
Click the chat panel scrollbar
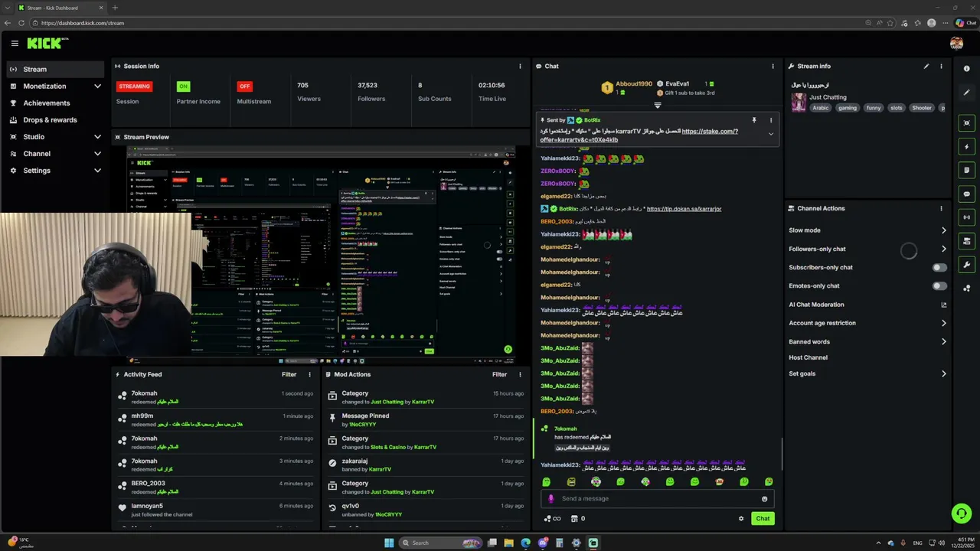click(782, 455)
